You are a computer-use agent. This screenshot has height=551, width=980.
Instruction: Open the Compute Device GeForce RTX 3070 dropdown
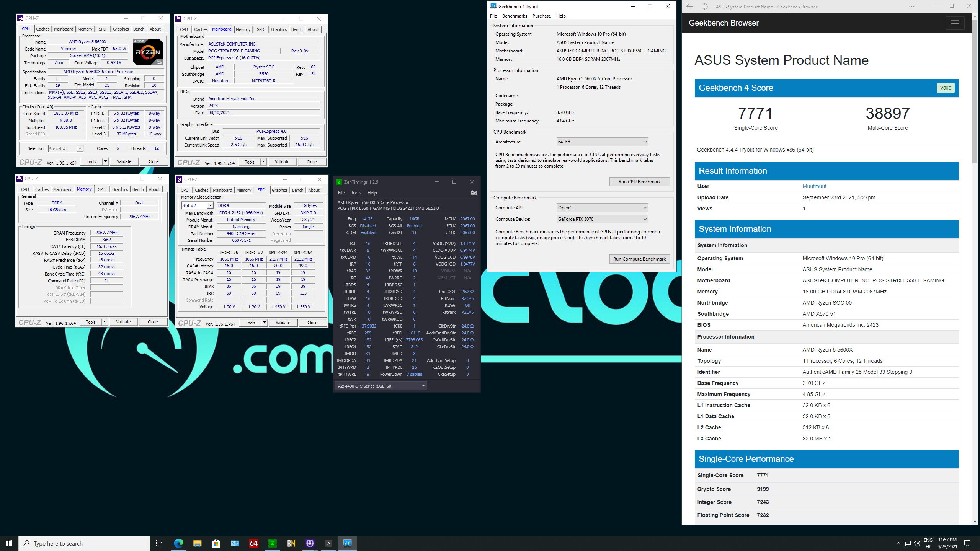pos(602,219)
